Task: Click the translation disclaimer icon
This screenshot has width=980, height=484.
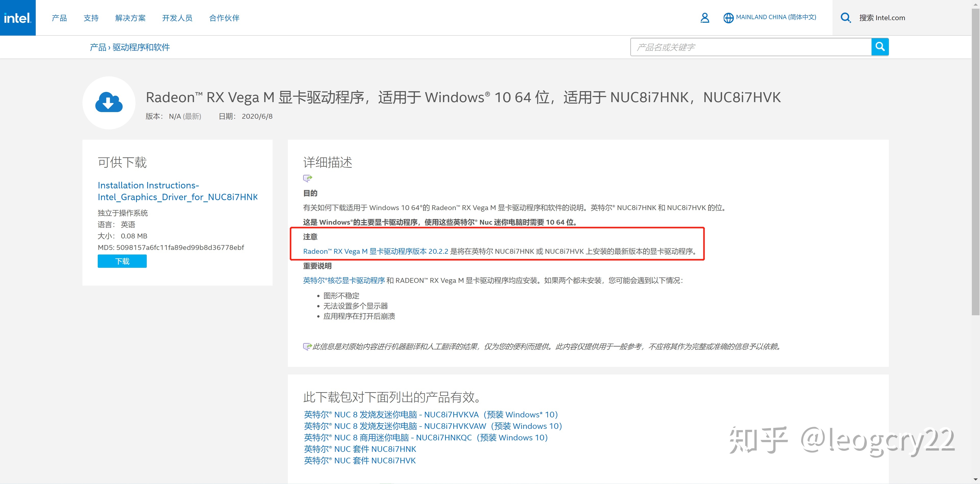Action: click(x=307, y=346)
